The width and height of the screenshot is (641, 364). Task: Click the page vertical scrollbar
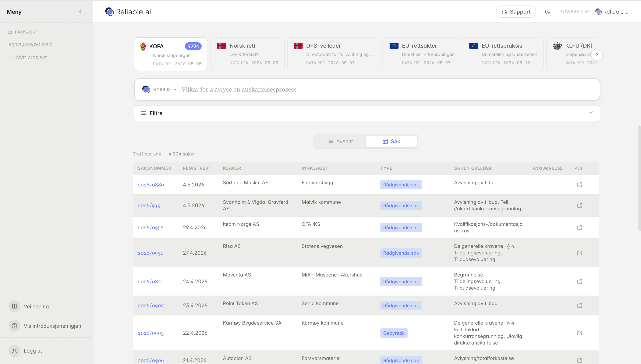pos(639,178)
